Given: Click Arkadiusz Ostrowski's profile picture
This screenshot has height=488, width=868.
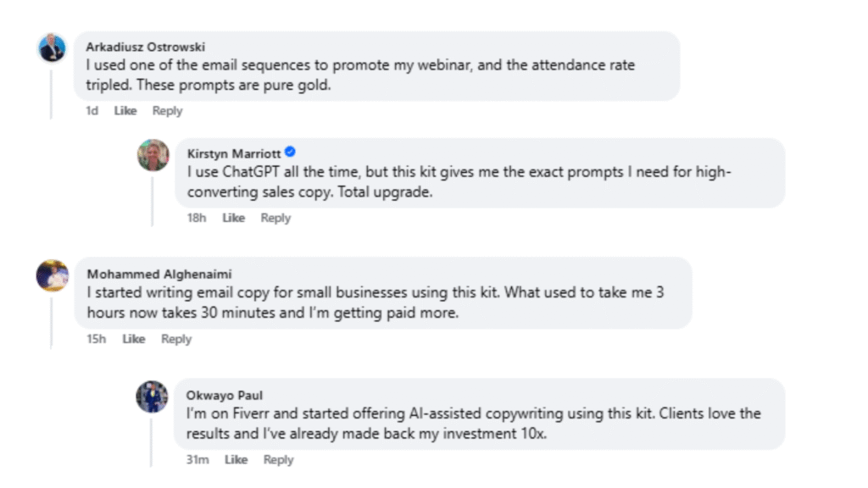Looking at the screenshot, I should coord(53,48).
